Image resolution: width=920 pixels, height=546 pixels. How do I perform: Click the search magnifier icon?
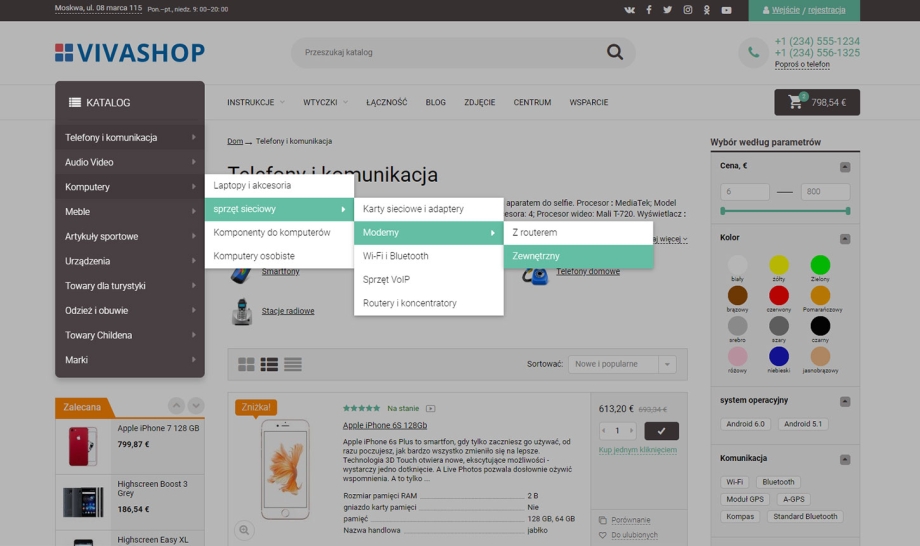[x=614, y=52]
